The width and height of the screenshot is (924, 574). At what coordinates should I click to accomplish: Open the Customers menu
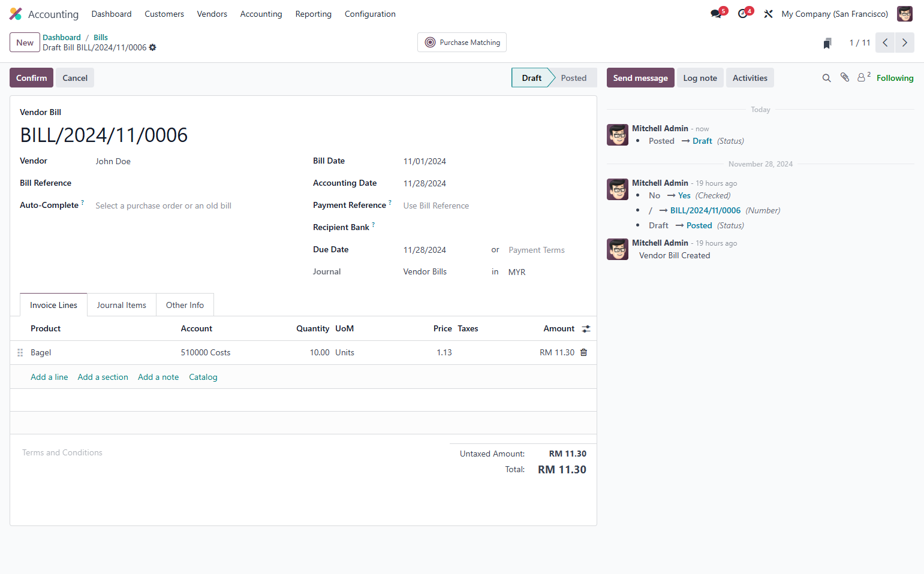[x=164, y=14]
